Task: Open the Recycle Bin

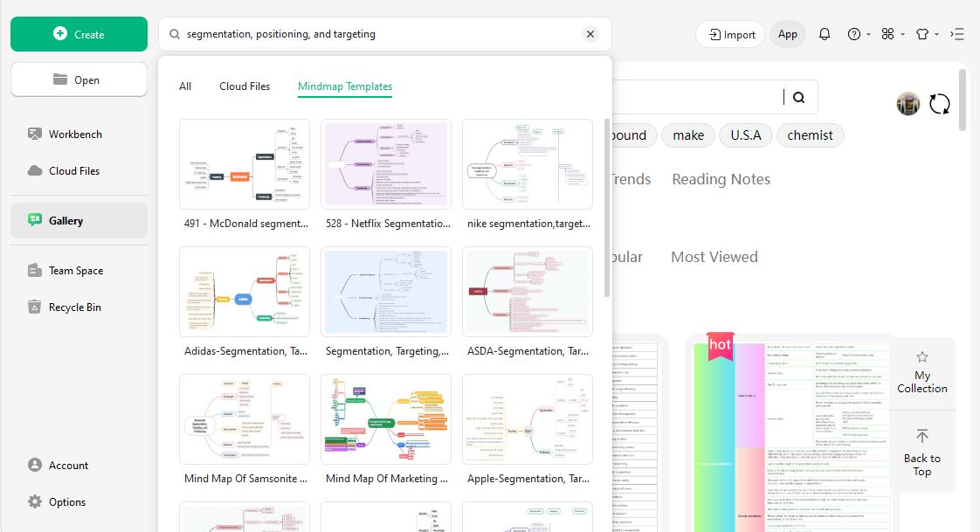Action: tap(79, 307)
